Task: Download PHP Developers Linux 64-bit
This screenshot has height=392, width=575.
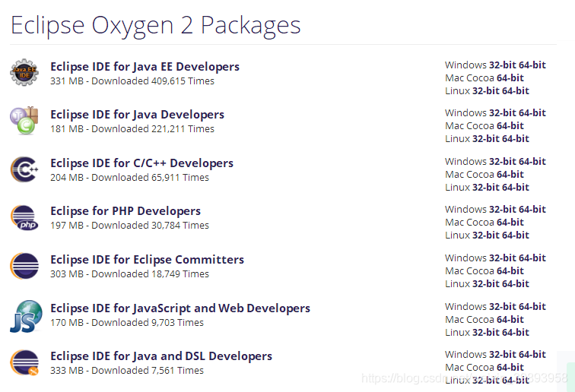Action: click(515, 235)
